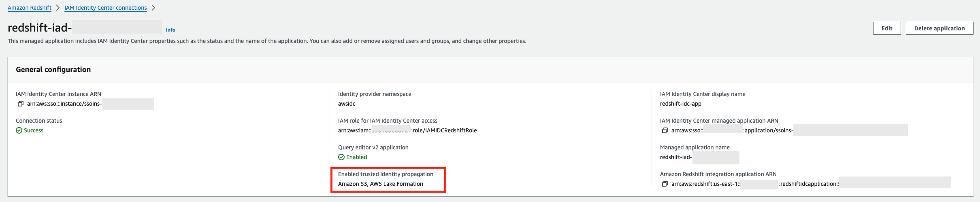Click the Edit button
980x202 pixels.
tap(886, 28)
